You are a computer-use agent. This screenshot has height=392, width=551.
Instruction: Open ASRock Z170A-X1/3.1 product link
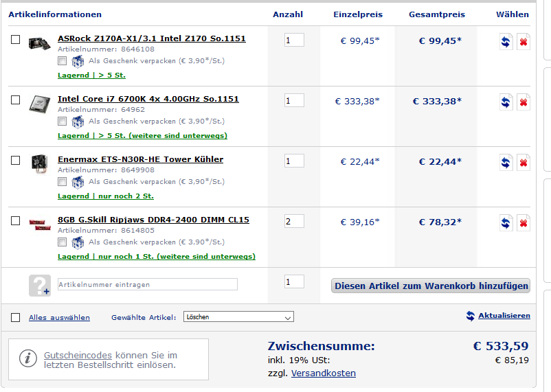(151, 38)
